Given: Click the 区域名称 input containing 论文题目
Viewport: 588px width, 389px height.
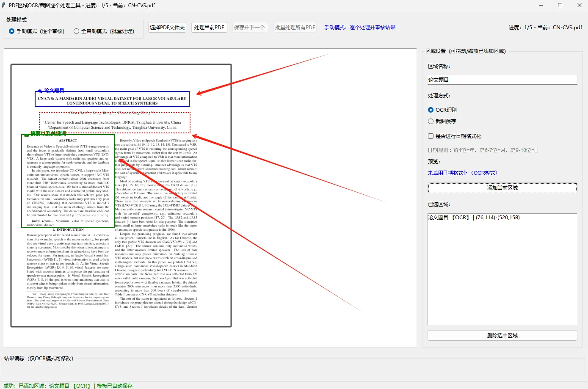Looking at the screenshot, I should 502,80.
